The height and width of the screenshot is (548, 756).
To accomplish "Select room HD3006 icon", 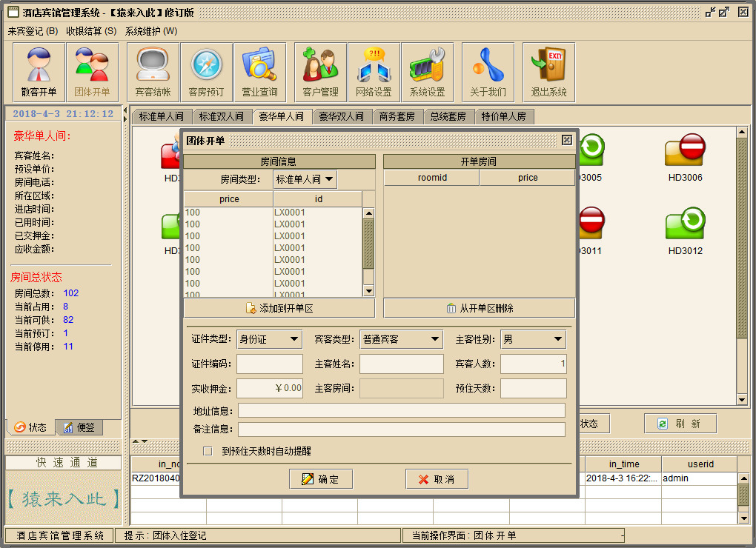I will pyautogui.click(x=685, y=150).
